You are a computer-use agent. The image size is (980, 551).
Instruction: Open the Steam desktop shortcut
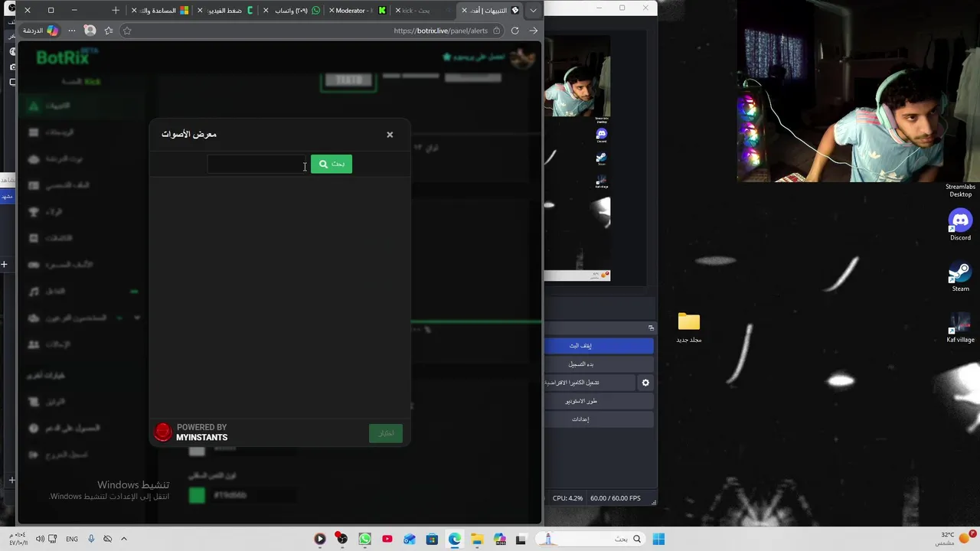[960, 275]
